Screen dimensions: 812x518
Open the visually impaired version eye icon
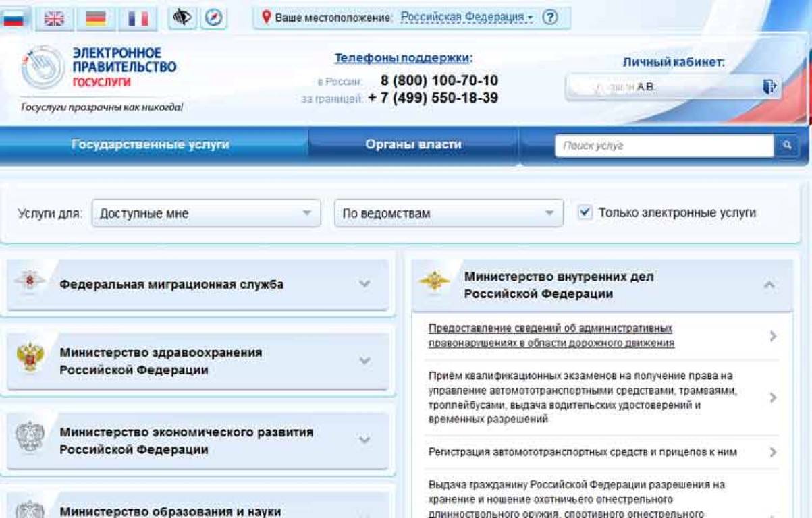[182, 18]
